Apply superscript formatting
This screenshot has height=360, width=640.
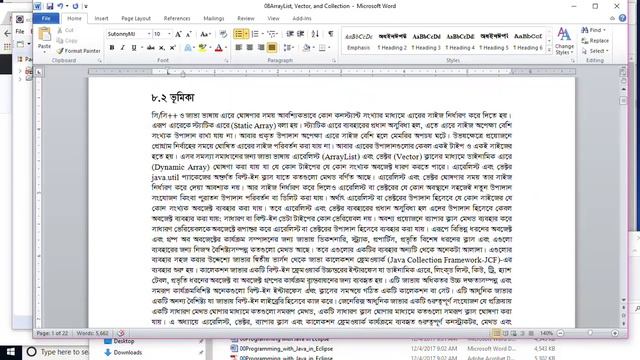pyautogui.click(x=173, y=48)
